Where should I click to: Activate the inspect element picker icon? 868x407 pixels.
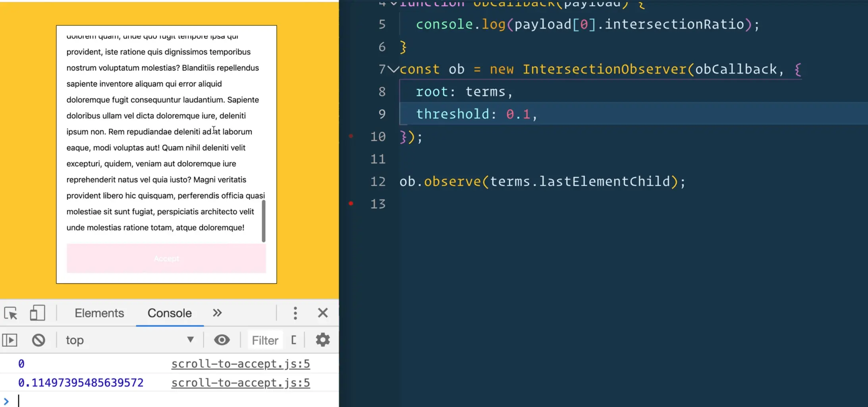tap(11, 313)
